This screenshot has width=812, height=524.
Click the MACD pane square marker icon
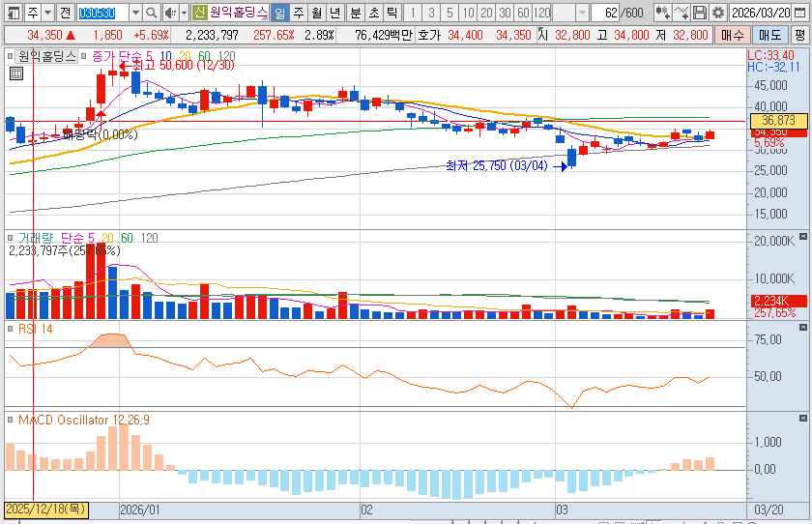coord(10,420)
